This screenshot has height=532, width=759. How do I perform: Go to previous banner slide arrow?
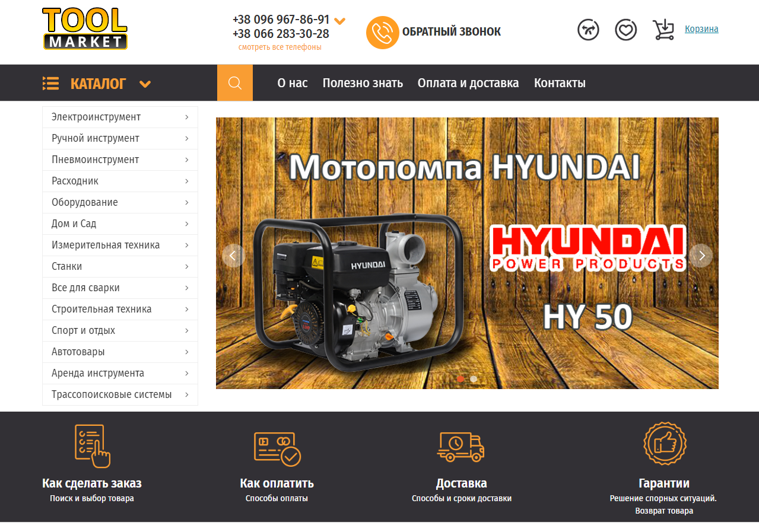[233, 256]
